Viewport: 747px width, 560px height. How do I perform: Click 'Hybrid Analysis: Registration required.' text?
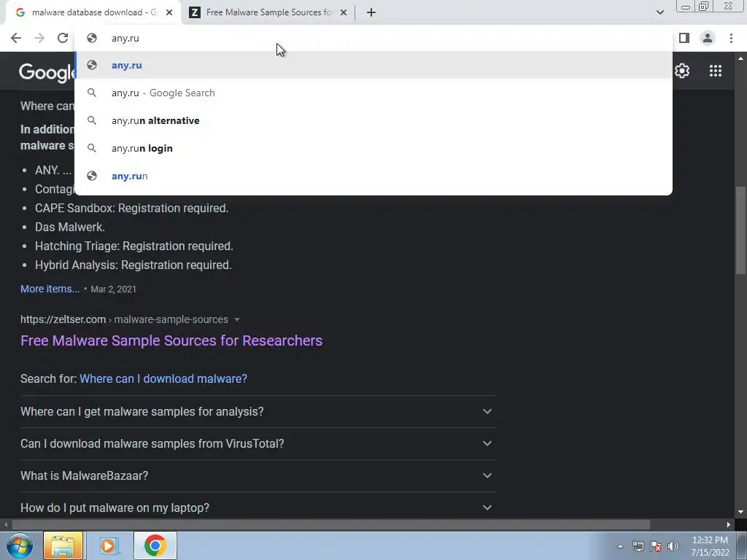tap(133, 265)
